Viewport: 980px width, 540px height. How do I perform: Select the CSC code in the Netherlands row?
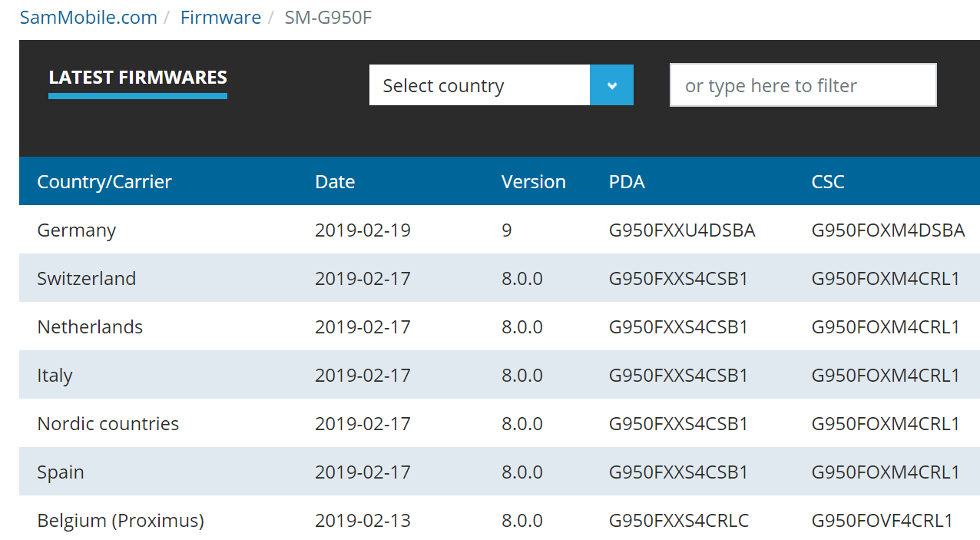pyautogui.click(x=886, y=327)
